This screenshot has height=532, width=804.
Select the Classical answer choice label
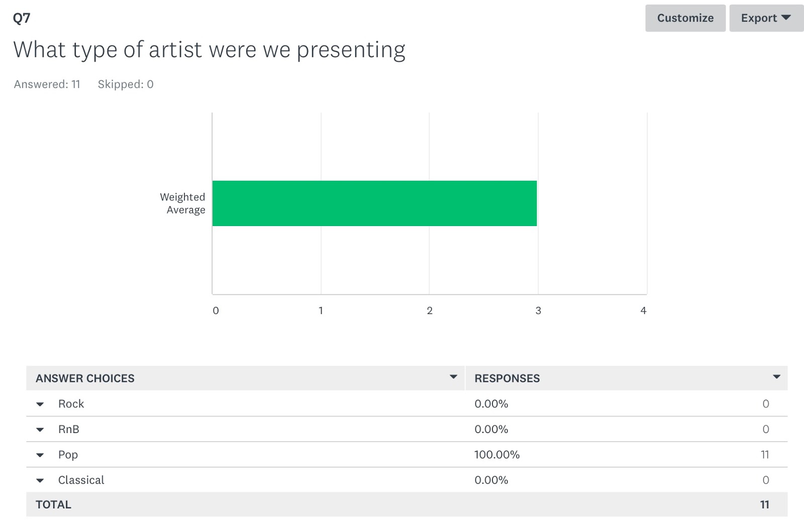click(x=81, y=480)
